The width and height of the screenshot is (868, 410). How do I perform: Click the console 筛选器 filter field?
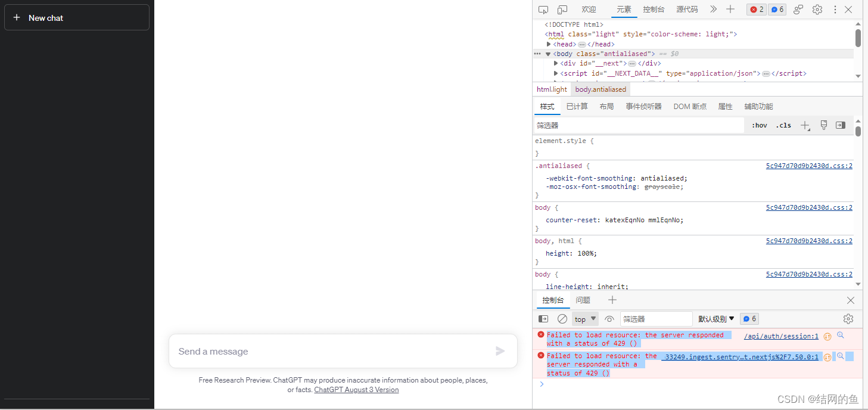tap(656, 319)
